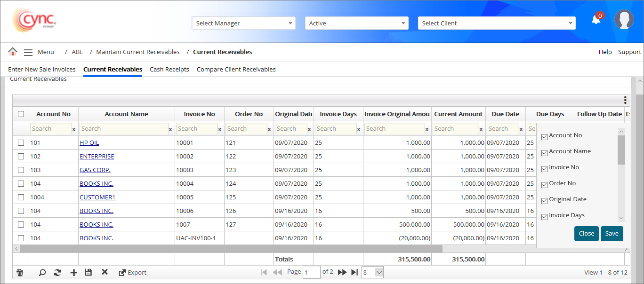Uncheck the Account Name column checkbox
644x284 pixels.
tap(545, 153)
